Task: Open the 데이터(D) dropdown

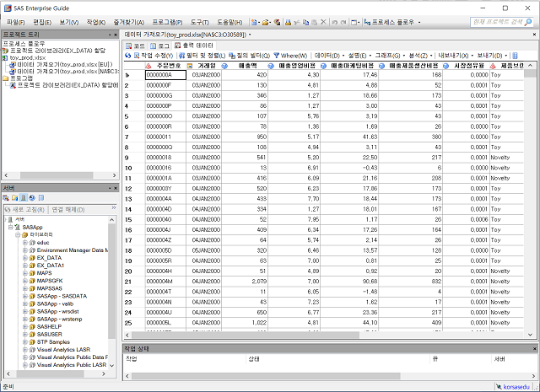Action: pyautogui.click(x=330, y=56)
